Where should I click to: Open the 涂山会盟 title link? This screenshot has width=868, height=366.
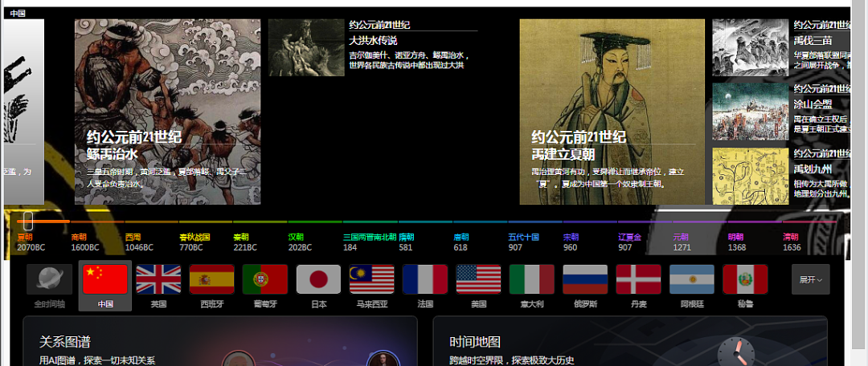tap(813, 104)
